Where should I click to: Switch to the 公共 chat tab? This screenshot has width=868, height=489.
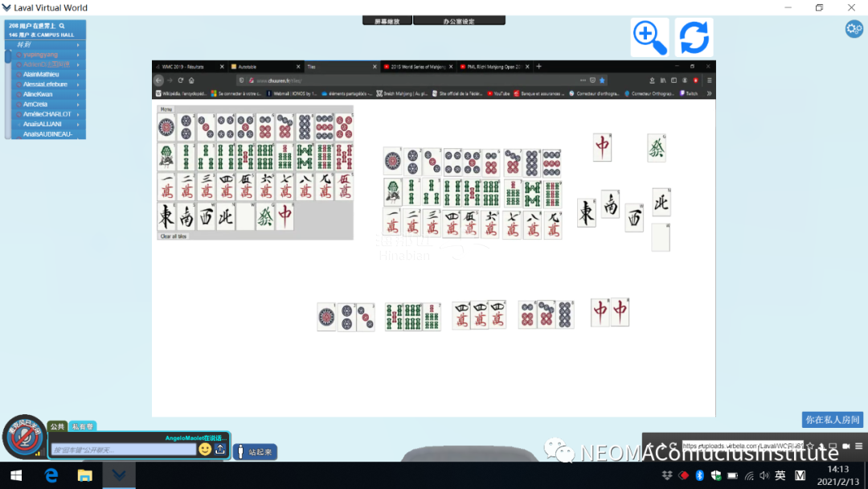(57, 426)
